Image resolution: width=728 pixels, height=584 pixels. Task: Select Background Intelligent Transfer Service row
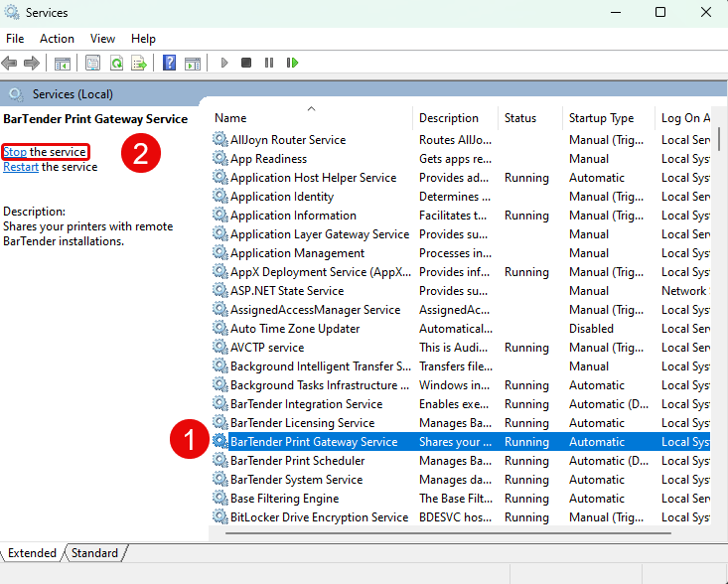(x=460, y=365)
